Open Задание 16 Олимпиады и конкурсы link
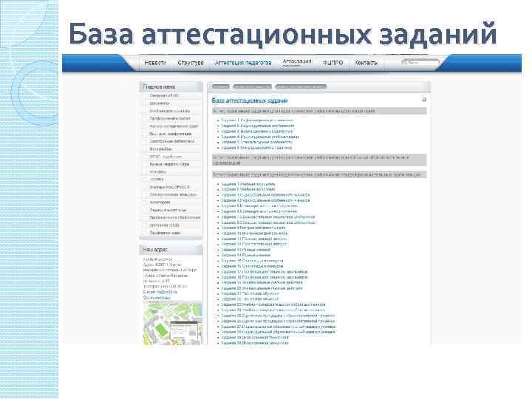The image size is (532, 399). [252, 266]
